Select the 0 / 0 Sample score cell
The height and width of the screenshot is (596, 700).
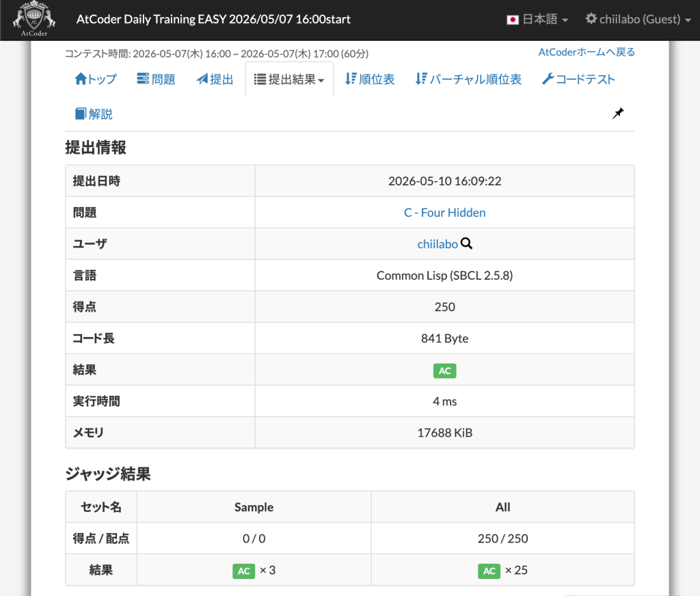pos(254,539)
